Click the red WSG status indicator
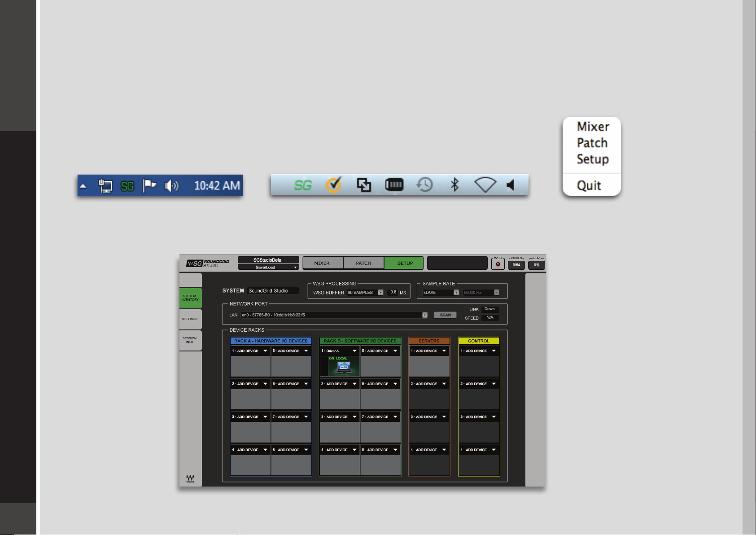This screenshot has width=756, height=535. (498, 264)
